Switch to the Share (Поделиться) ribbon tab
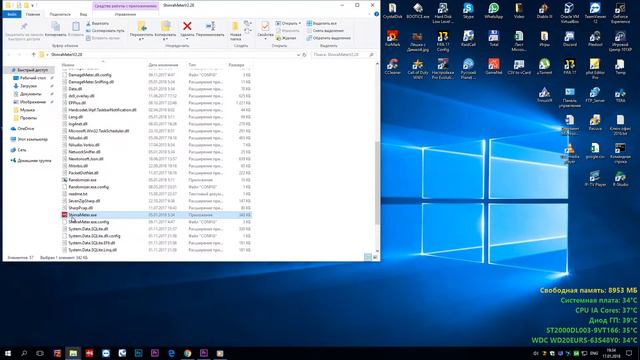The width and height of the screenshot is (640, 360). pyautogui.click(x=60, y=14)
